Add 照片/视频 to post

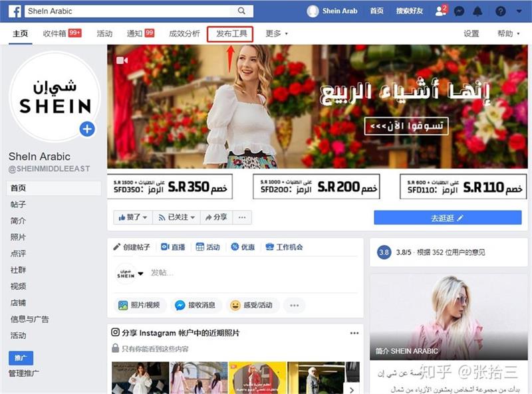pyautogui.click(x=140, y=305)
